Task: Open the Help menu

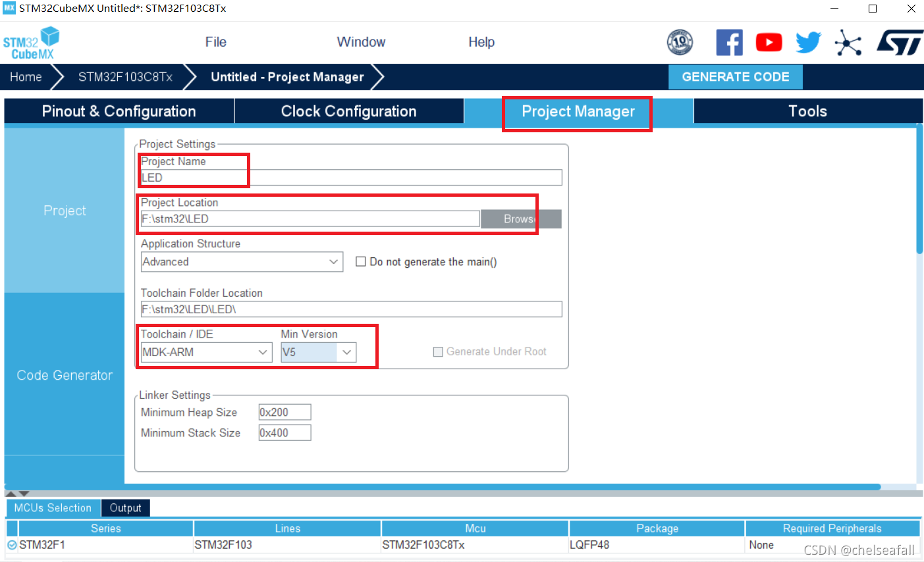Action: (481, 42)
